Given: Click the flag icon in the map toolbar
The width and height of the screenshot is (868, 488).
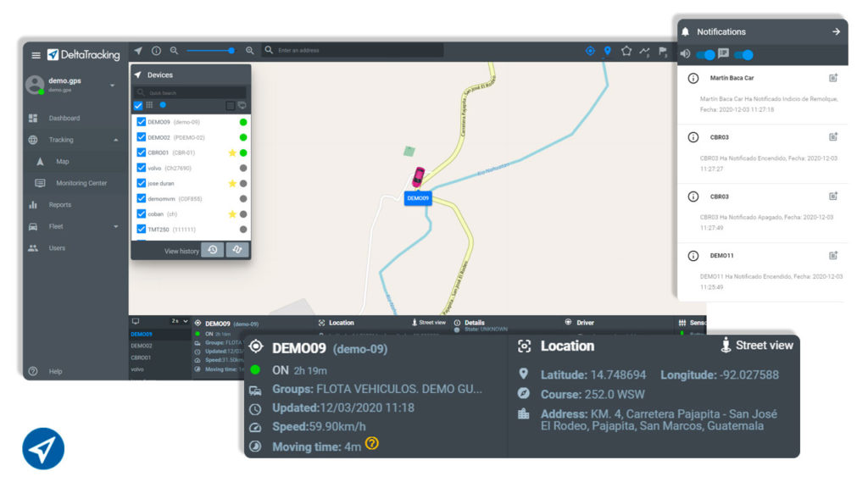Looking at the screenshot, I should click(x=663, y=52).
